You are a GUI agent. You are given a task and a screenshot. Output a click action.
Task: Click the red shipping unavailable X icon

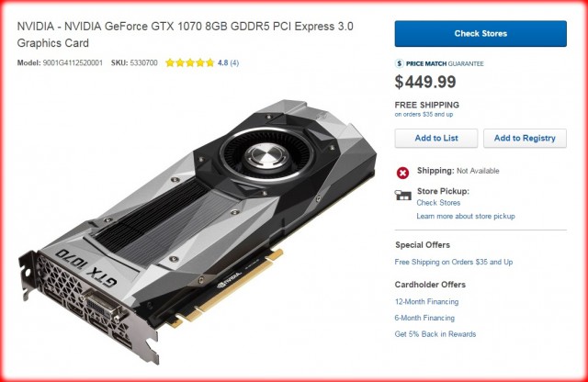(402, 173)
